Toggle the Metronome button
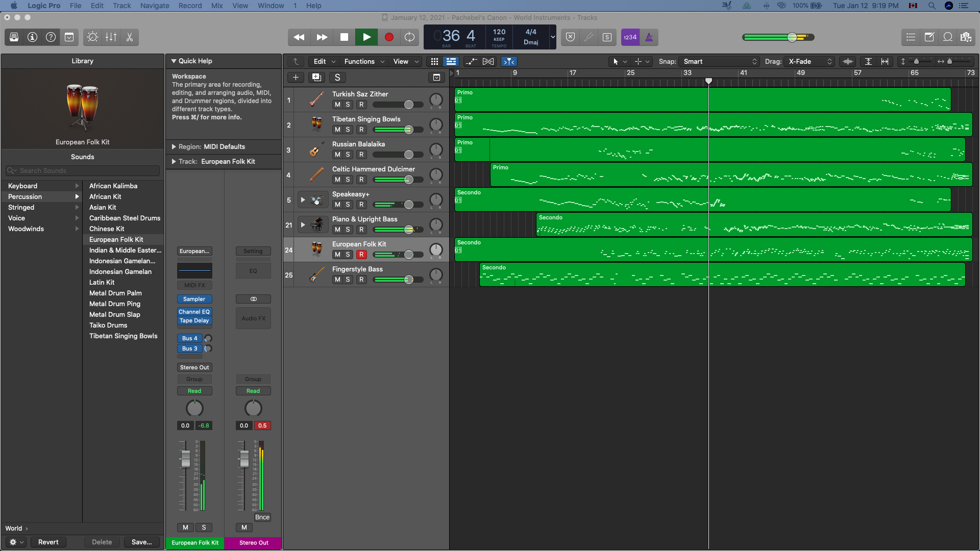 [649, 37]
